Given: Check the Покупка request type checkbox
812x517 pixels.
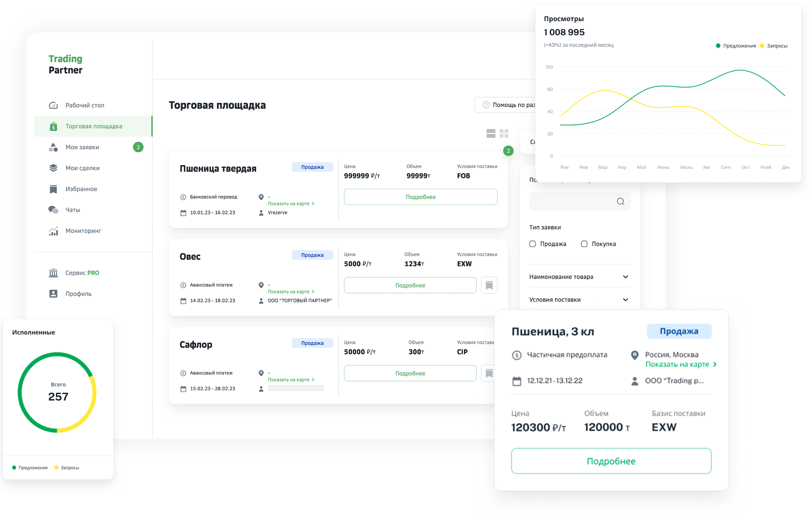Looking at the screenshot, I should (x=584, y=244).
